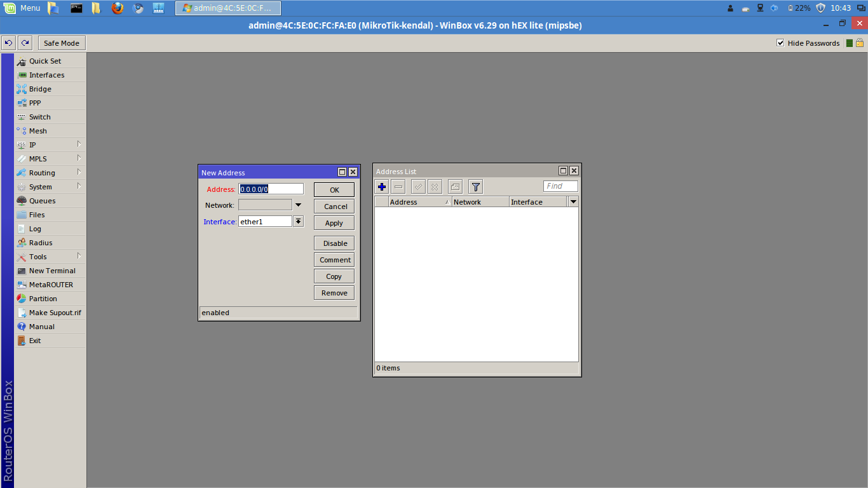Click the Comment button
The image size is (868, 488).
pyautogui.click(x=334, y=260)
